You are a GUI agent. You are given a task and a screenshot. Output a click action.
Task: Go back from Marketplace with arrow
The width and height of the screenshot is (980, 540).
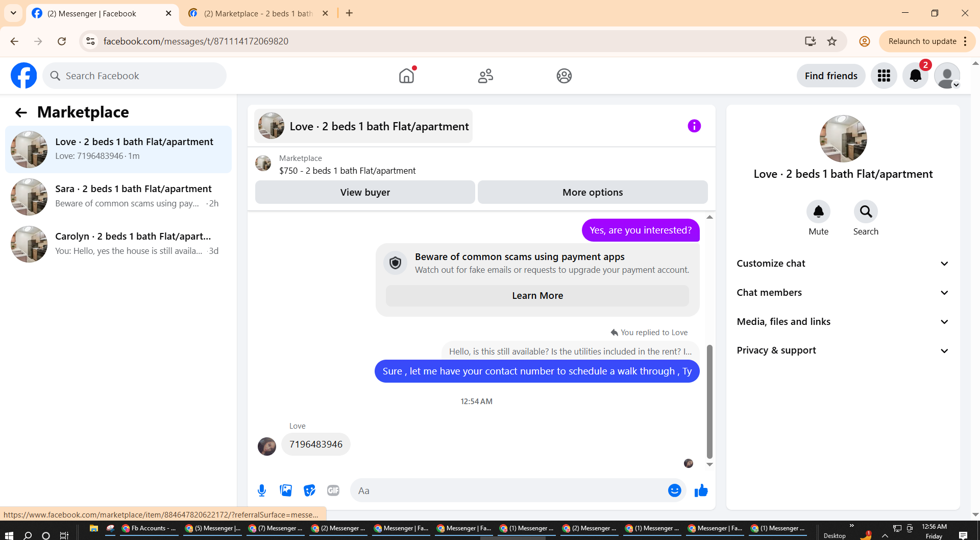tap(21, 112)
